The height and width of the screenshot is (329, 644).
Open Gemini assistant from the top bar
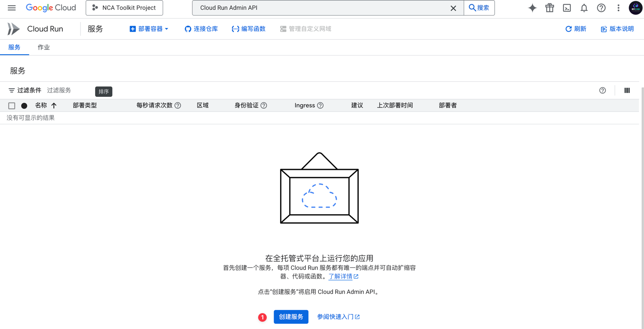(532, 8)
